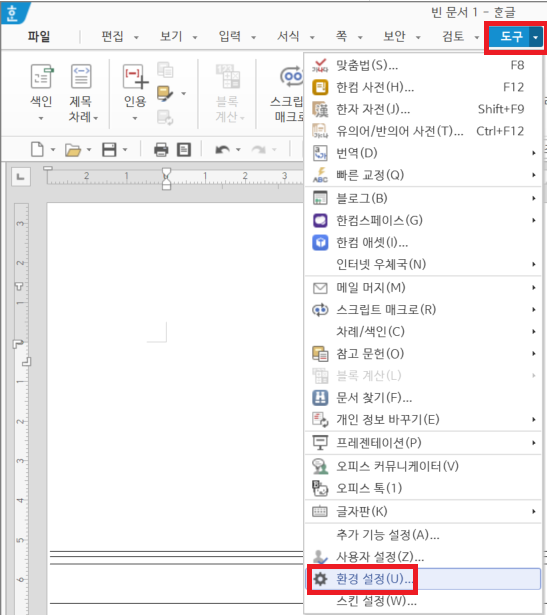Select 빠른 교정 menu item
The image size is (547, 615).
(x=423, y=175)
